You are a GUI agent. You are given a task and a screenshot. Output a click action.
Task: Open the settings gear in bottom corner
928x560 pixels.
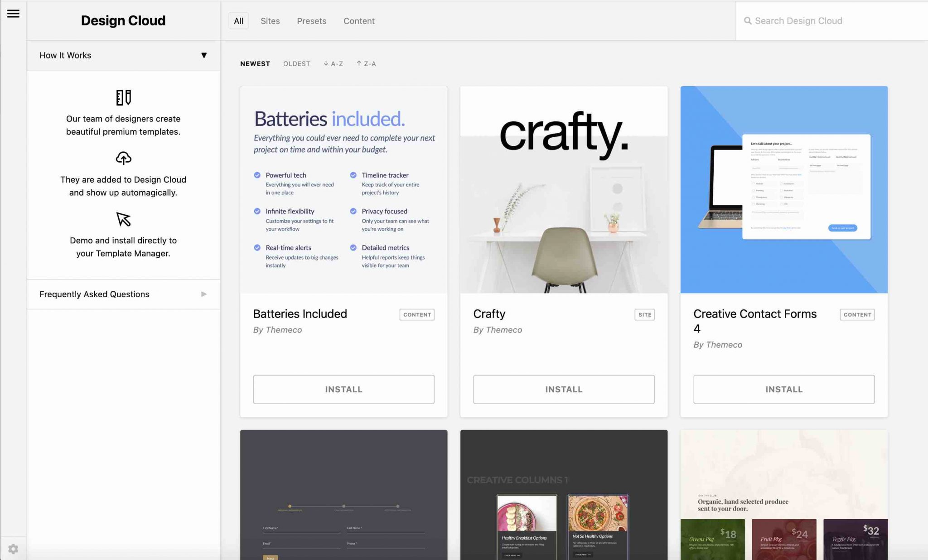coord(13,549)
